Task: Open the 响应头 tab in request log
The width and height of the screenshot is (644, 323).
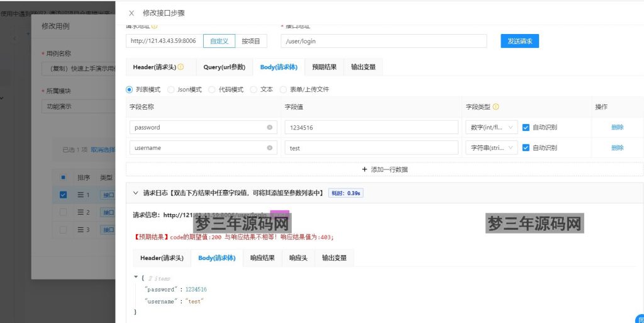Action: click(x=298, y=258)
